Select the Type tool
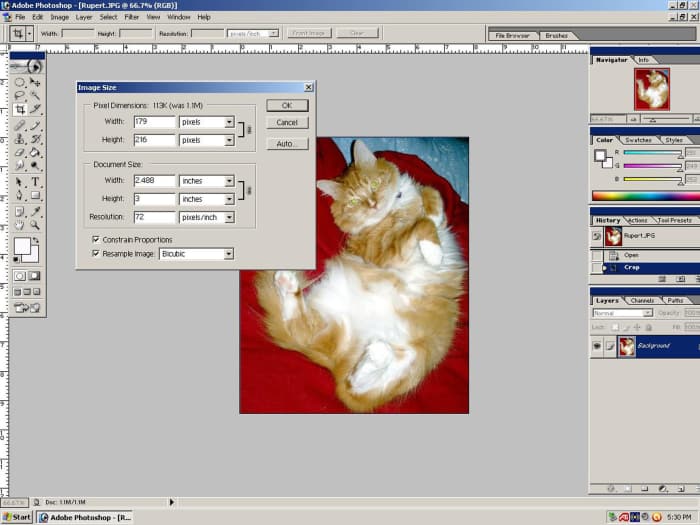Viewport: 700px width, 525px height. tap(35, 182)
